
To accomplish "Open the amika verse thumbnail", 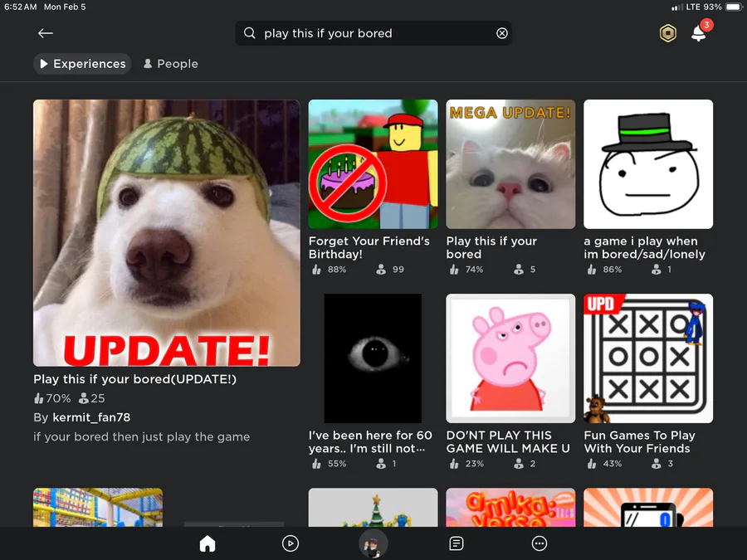I will [510, 507].
